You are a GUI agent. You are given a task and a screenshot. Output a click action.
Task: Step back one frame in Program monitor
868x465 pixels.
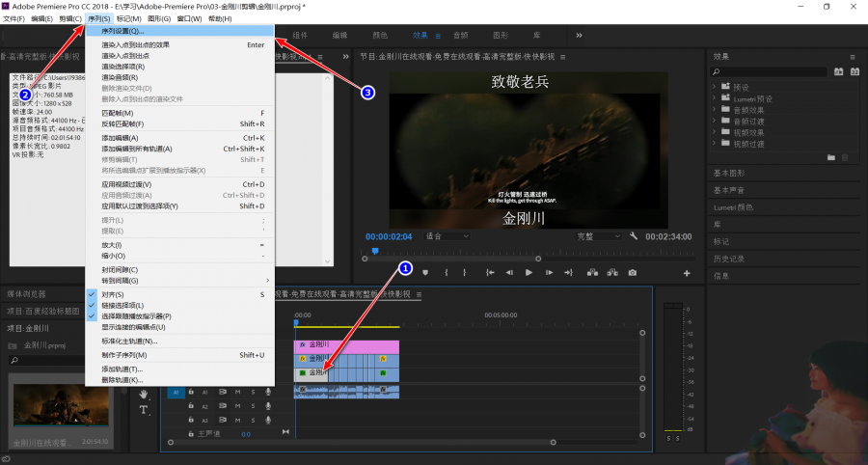coord(509,272)
